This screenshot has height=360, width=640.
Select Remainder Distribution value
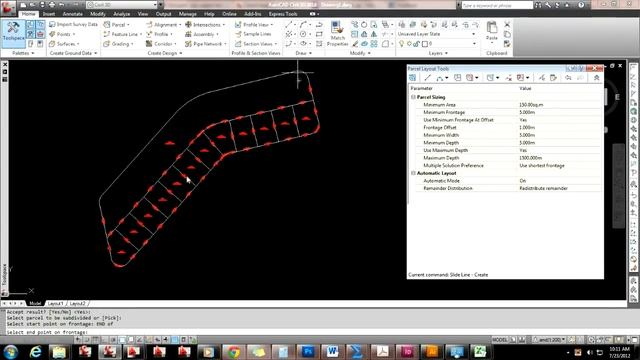tap(559, 188)
